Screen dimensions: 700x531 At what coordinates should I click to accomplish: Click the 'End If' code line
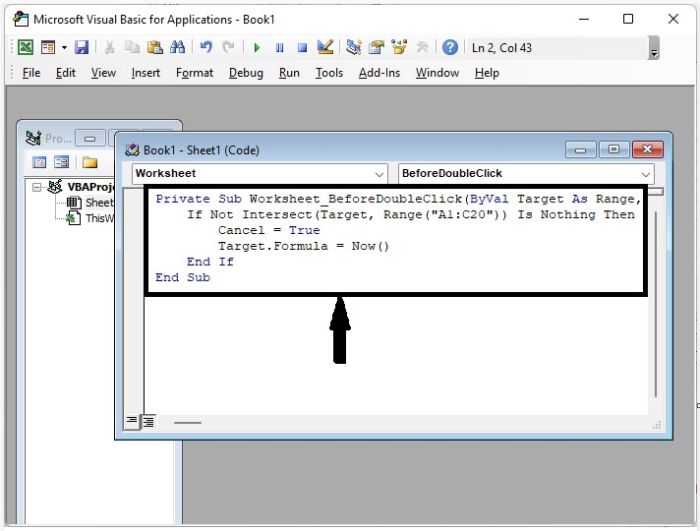(210, 262)
